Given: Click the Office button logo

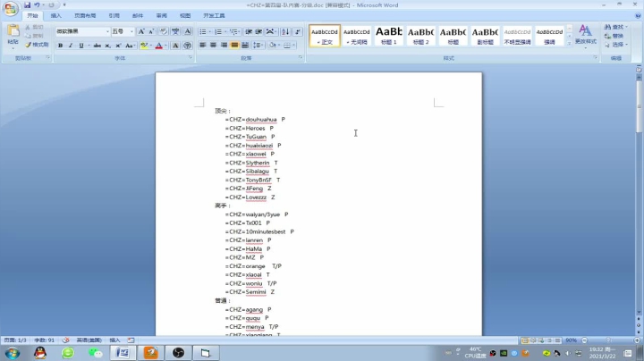Looking at the screenshot, I should point(10,9).
